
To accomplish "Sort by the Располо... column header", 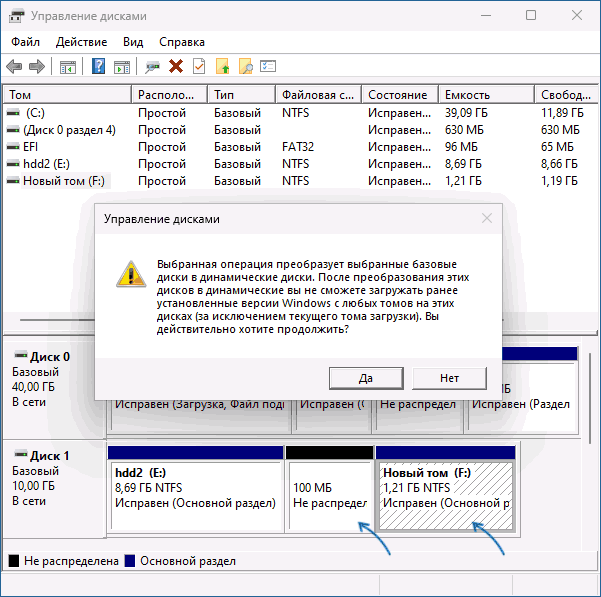I will 170,95.
